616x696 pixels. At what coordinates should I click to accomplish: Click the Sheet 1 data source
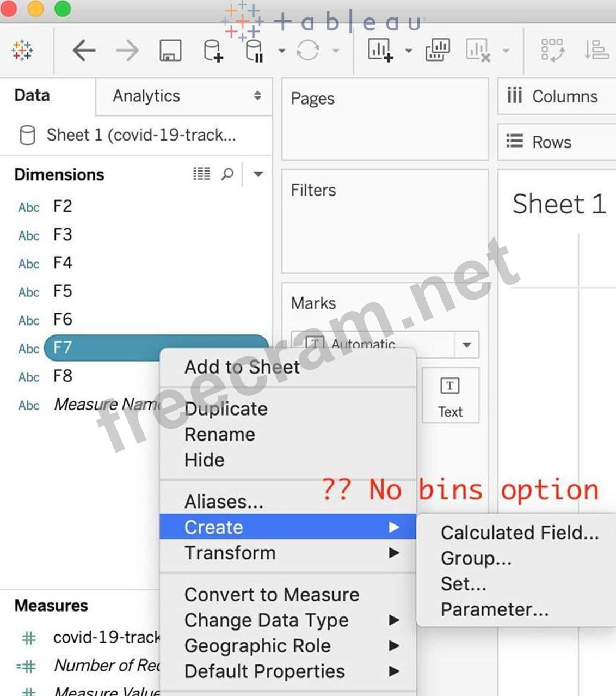[140, 135]
